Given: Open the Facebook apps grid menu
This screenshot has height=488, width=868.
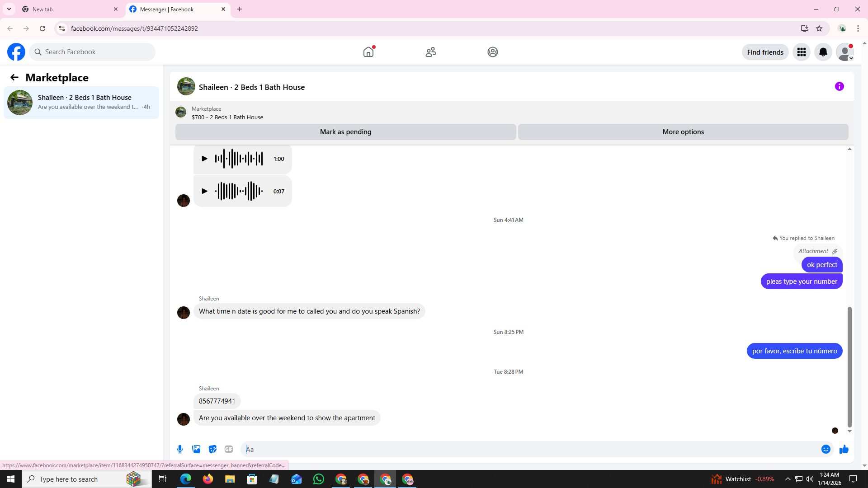Looking at the screenshot, I should (x=801, y=52).
